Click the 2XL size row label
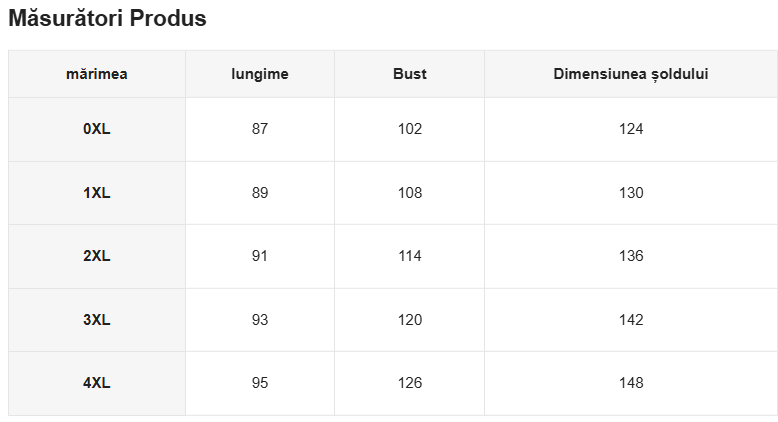Viewport: 778px width, 422px height. tap(97, 256)
